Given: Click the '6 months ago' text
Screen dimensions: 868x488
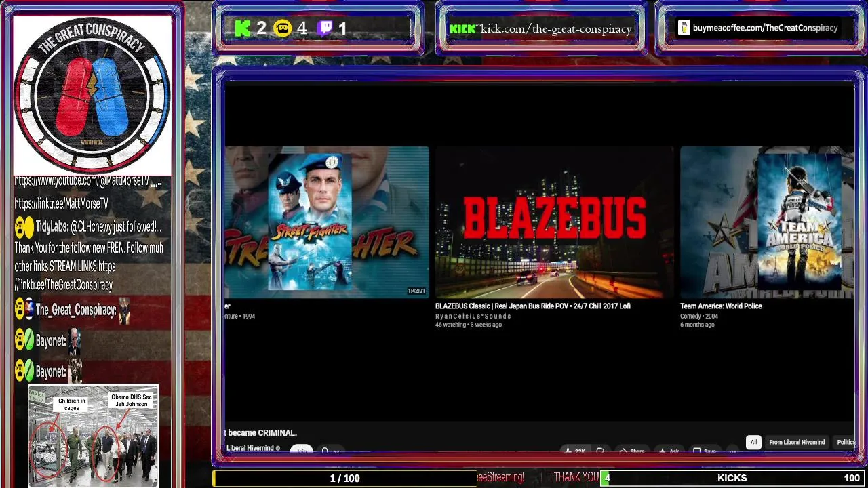Looking at the screenshot, I should [x=697, y=325].
